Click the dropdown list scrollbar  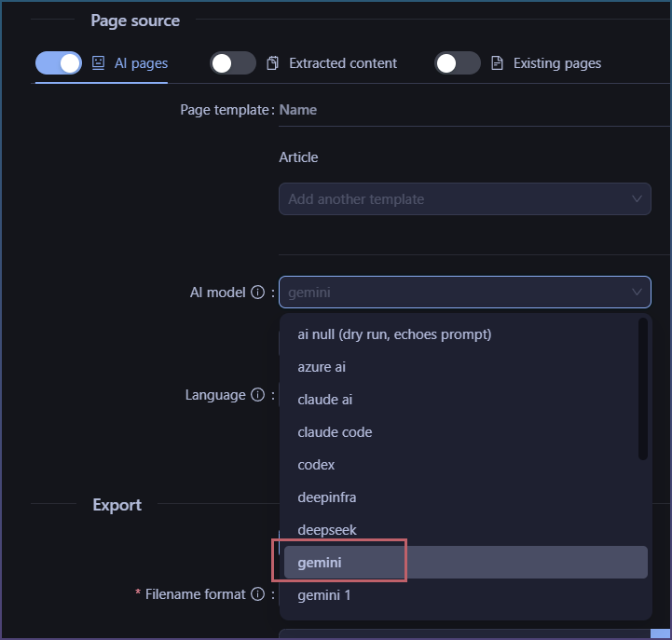642,389
